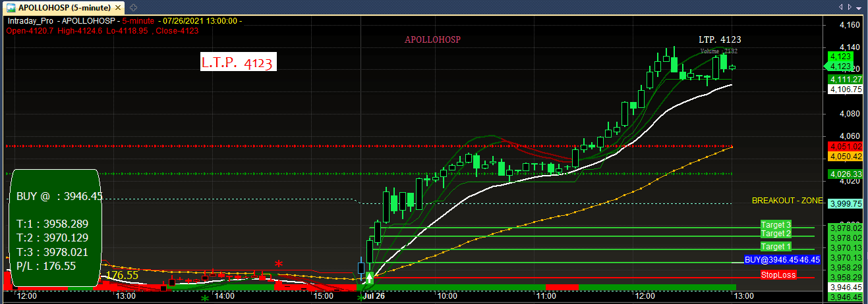
Task: Click the green 4,026.33 price axis tag
Action: coord(844,174)
